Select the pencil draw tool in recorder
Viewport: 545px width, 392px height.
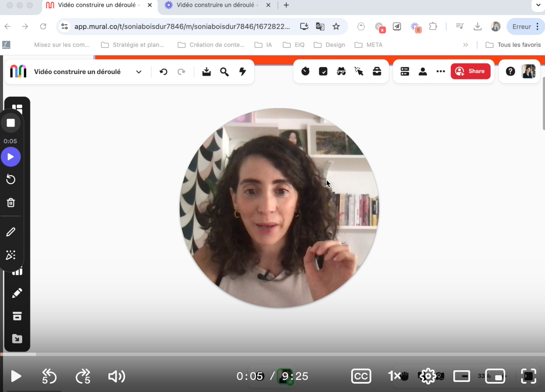[11, 232]
